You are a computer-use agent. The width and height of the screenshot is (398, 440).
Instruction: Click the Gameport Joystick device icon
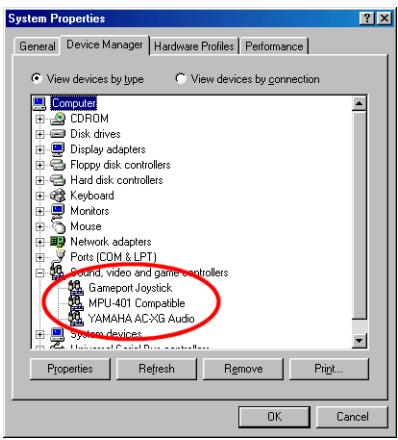(76, 287)
